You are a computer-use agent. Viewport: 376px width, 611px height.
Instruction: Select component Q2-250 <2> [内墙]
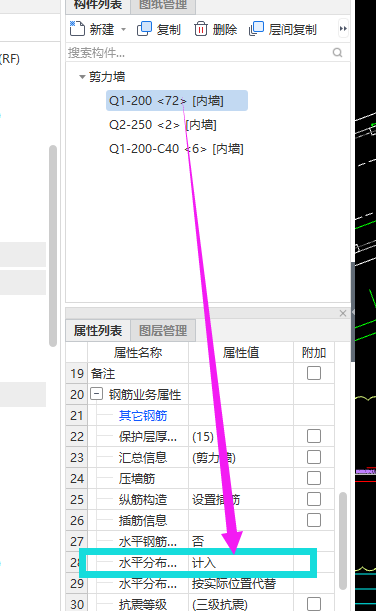pyautogui.click(x=163, y=125)
